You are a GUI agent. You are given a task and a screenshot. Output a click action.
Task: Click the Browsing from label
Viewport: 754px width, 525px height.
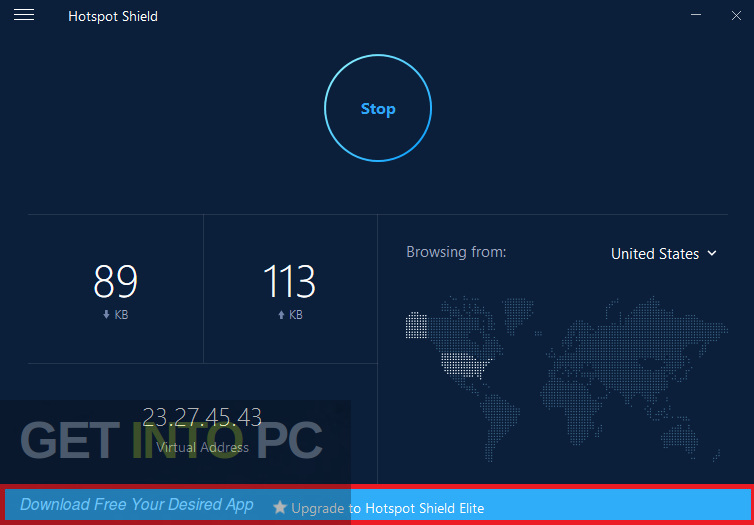(x=456, y=252)
